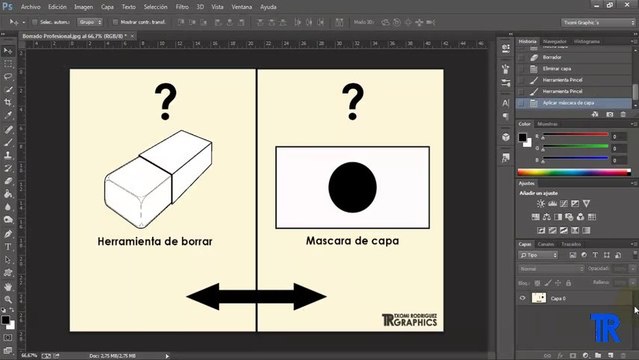
Task: Select the Zoom tool
Action: (8, 300)
